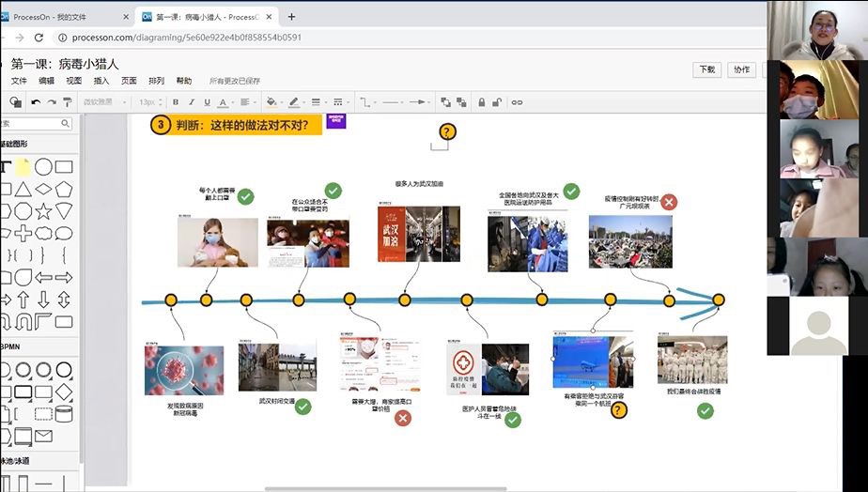
Task: Select the BPMN envelope message shape
Action: click(x=43, y=436)
